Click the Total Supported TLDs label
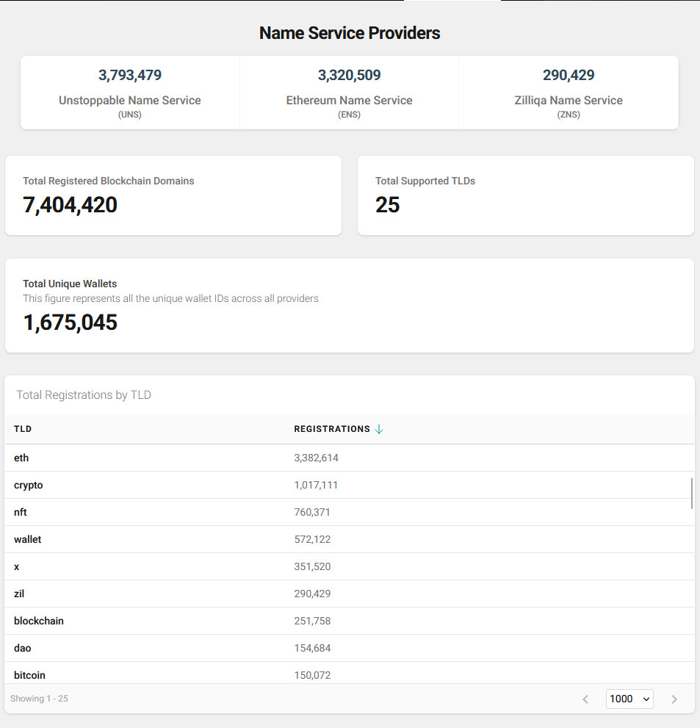This screenshot has height=728, width=700. coord(425,181)
